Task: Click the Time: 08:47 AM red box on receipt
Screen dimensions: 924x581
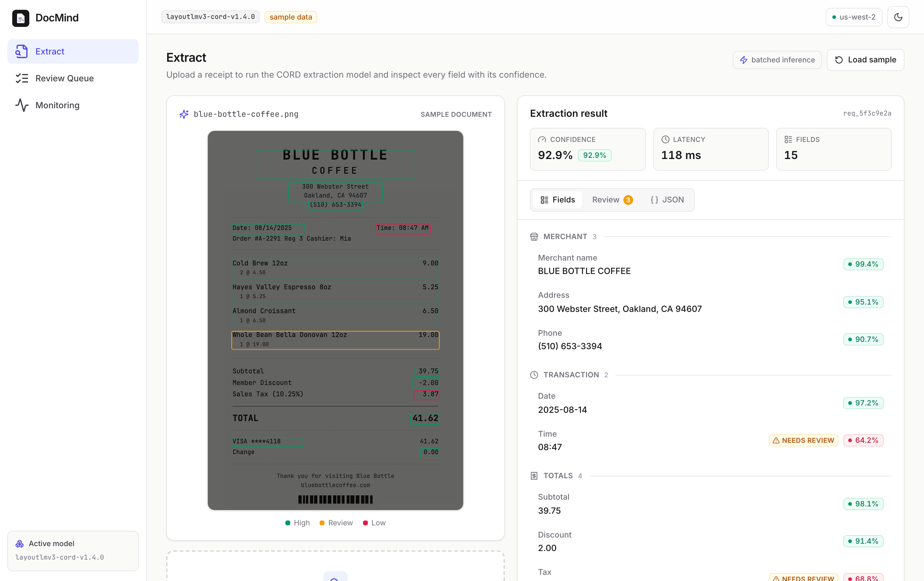Action: (402, 228)
